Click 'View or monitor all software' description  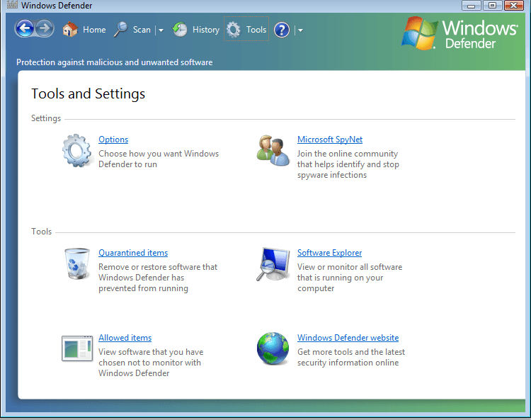tap(350, 278)
